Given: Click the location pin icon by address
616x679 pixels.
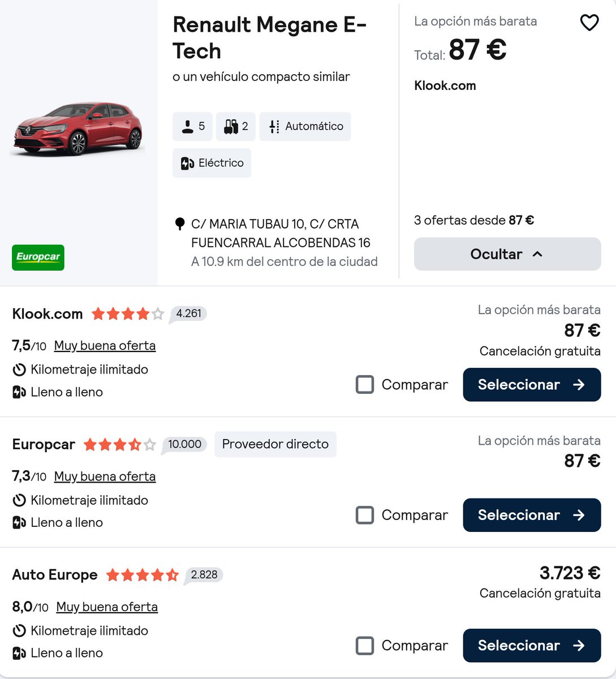Looking at the screenshot, I should pyautogui.click(x=180, y=224).
